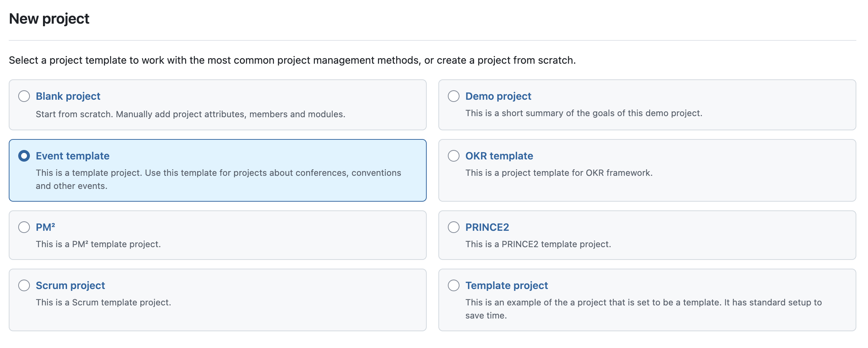Click the Demo project link
This screenshot has height=348, width=868.
[498, 96]
